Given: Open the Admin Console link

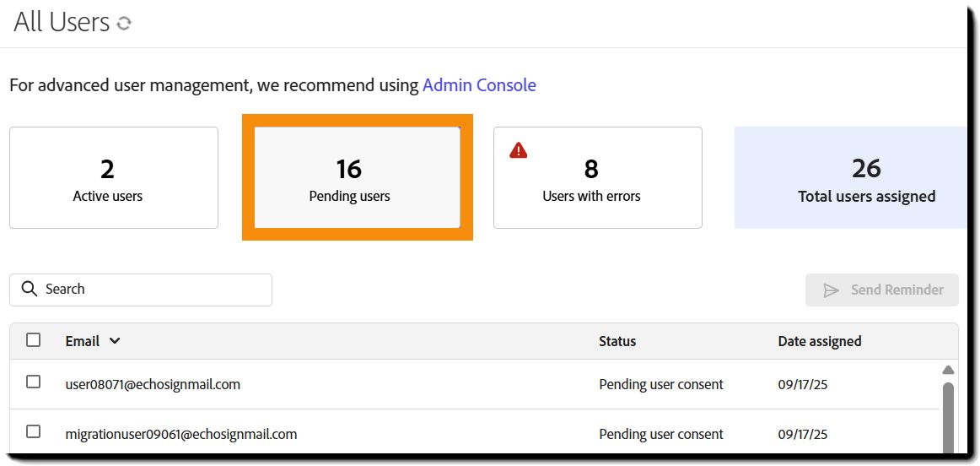Looking at the screenshot, I should coord(479,85).
